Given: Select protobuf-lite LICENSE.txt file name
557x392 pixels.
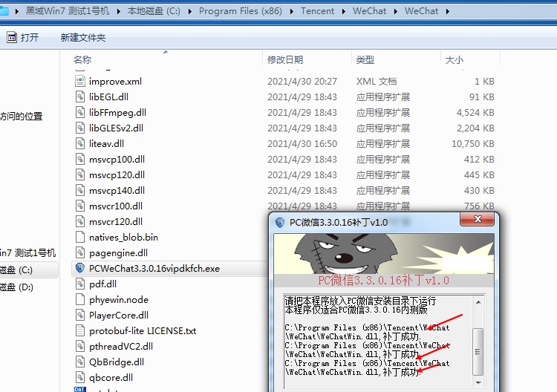Looking at the screenshot, I should pyautogui.click(x=143, y=331).
